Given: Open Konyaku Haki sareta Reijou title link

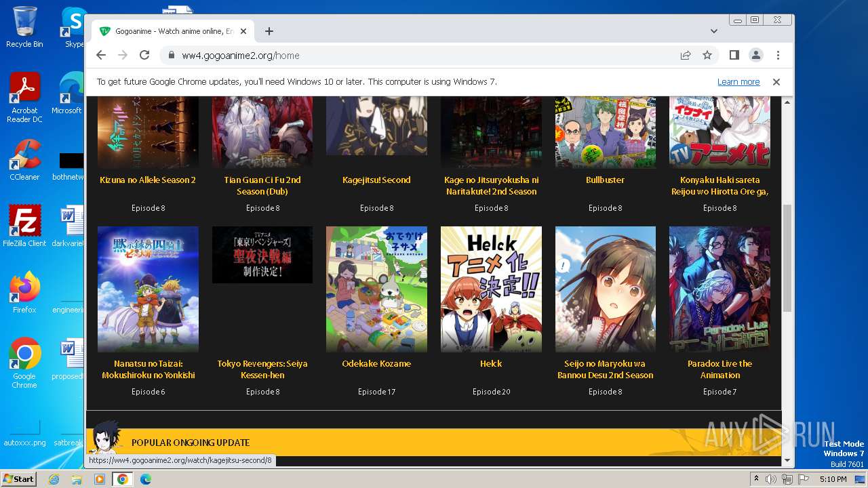Looking at the screenshot, I should (x=719, y=186).
